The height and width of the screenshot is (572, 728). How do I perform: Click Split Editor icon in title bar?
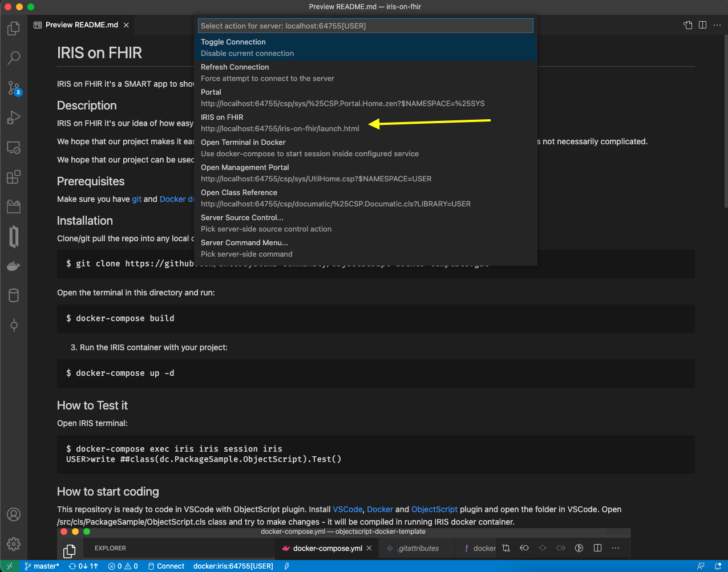click(x=702, y=25)
